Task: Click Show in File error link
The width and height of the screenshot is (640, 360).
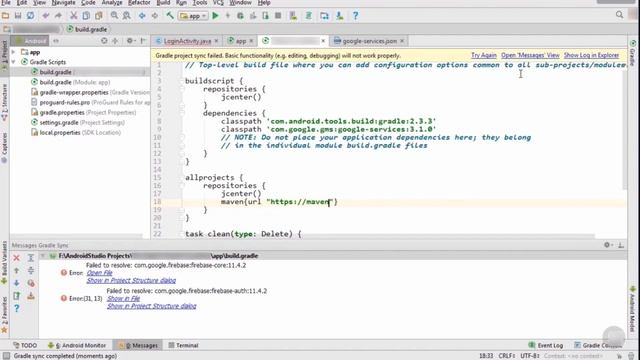Action: (123, 299)
